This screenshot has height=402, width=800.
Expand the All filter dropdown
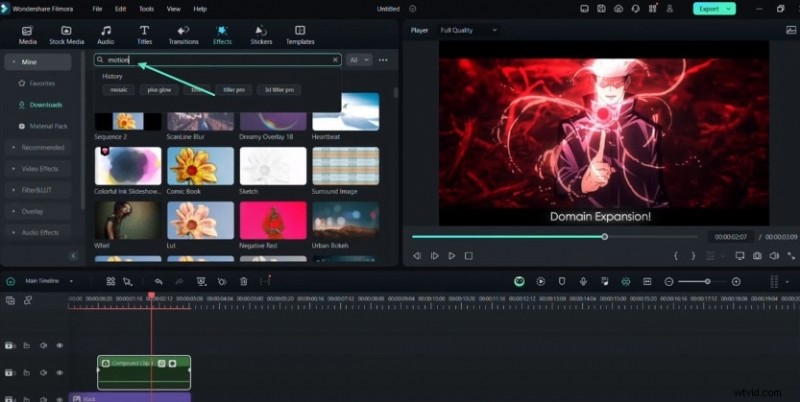coord(359,60)
